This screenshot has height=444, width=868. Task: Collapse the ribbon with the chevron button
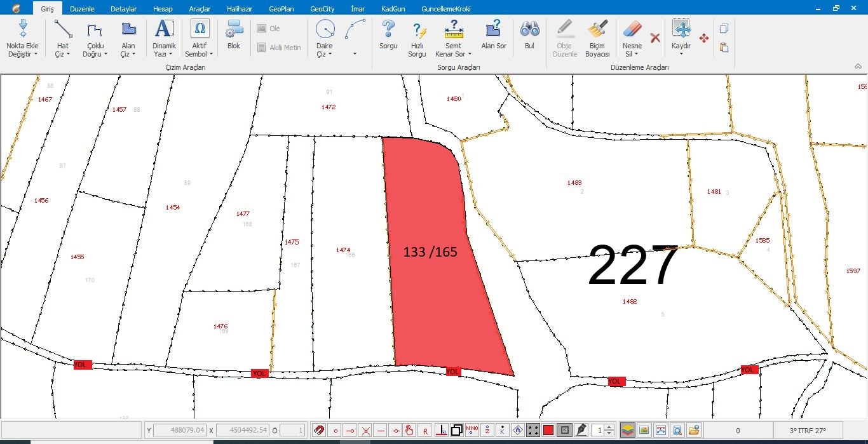pyautogui.click(x=858, y=66)
